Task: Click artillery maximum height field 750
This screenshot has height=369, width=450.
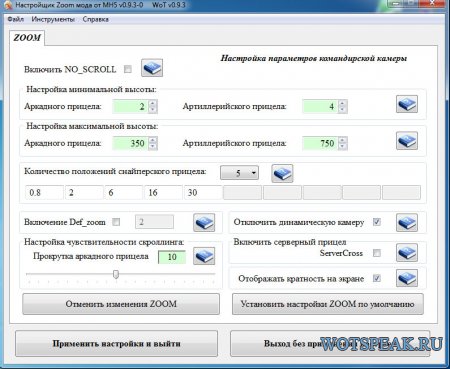Action: pyautogui.click(x=320, y=143)
